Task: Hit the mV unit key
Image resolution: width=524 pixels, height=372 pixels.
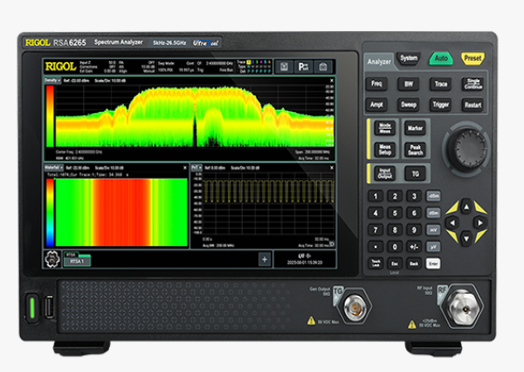Action: (433, 230)
